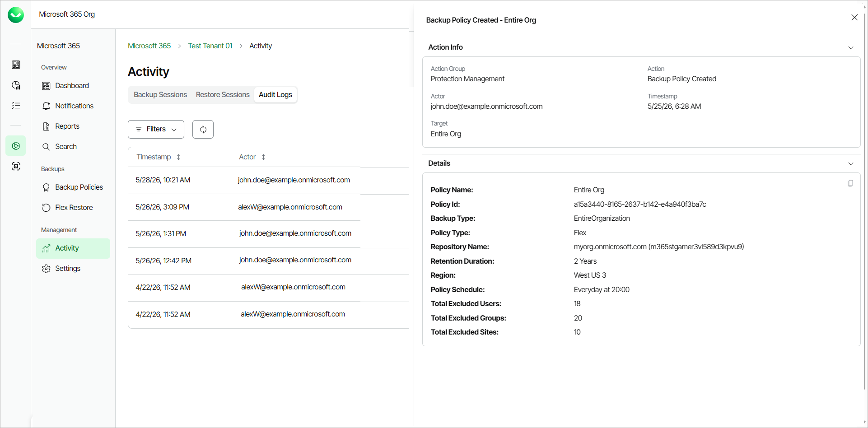Click Policy Id value a15a3440-8165-2637-b142-e4a940f3ba7c
The image size is (868, 428).
click(x=640, y=205)
